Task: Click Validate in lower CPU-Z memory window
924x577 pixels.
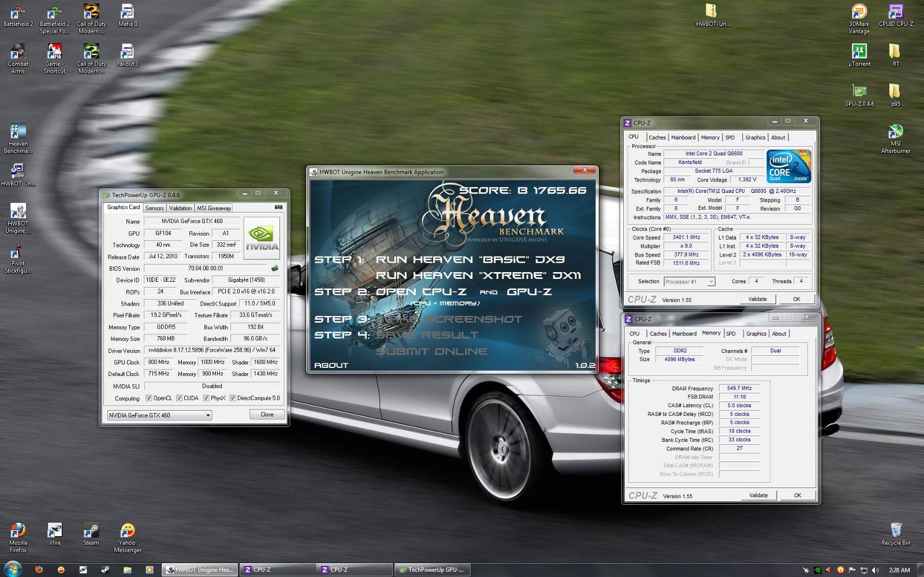Action: [x=758, y=496]
